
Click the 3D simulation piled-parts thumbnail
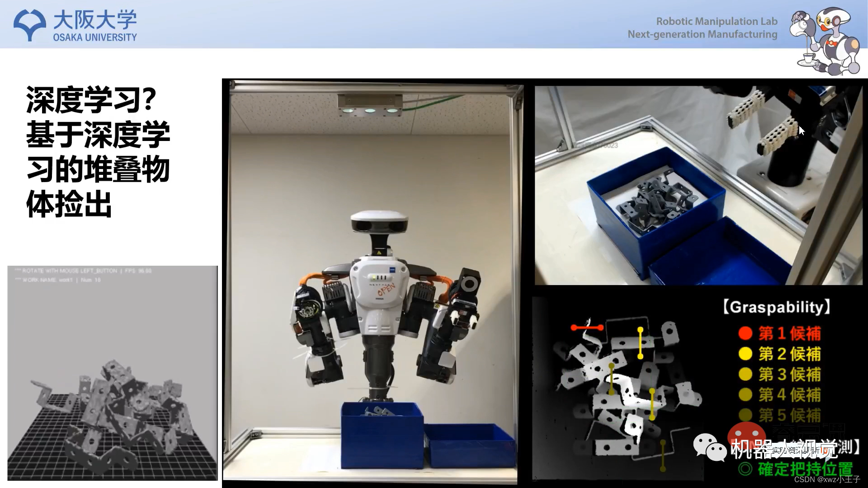pyautogui.click(x=112, y=373)
